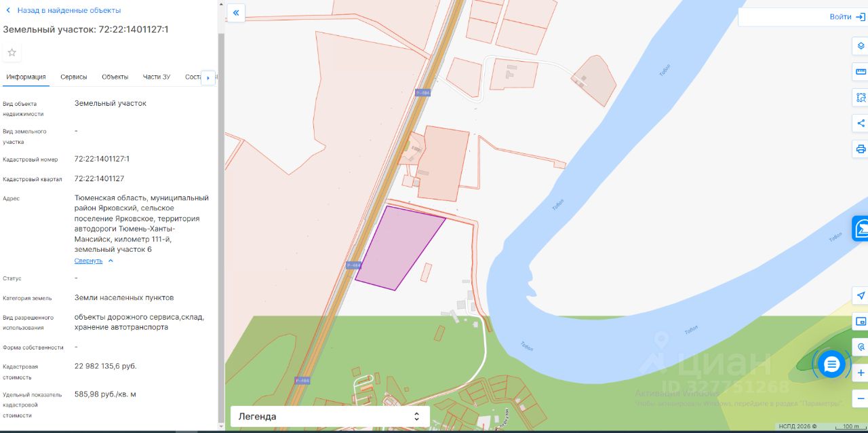Click the Войти login button
Viewport: 868px width, 433px height.
coord(846,17)
